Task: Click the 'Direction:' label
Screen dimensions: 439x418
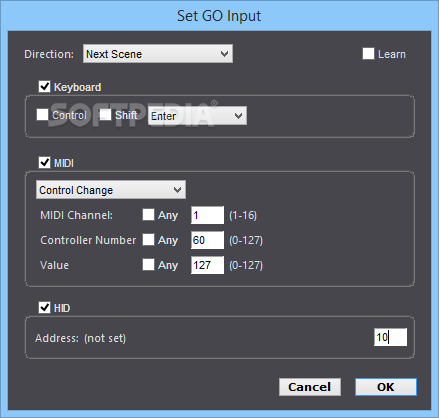Action: (x=49, y=54)
